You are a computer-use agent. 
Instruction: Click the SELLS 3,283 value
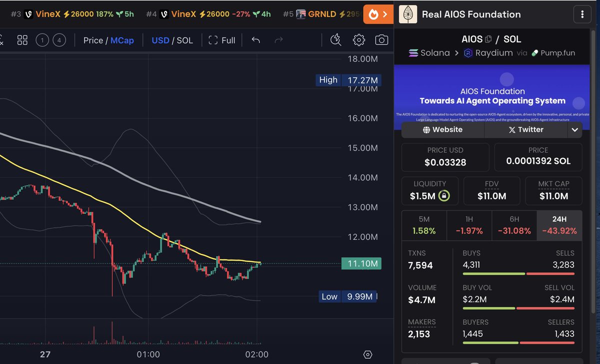pyautogui.click(x=562, y=265)
